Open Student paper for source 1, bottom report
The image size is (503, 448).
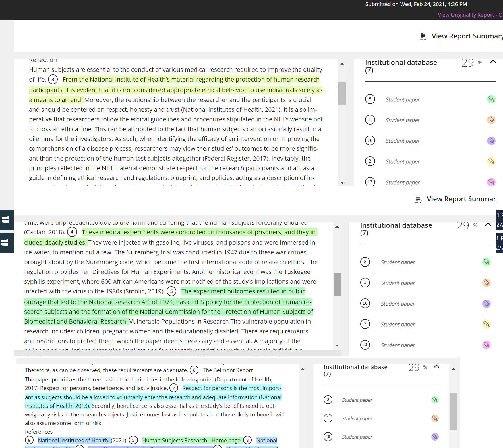point(357,419)
